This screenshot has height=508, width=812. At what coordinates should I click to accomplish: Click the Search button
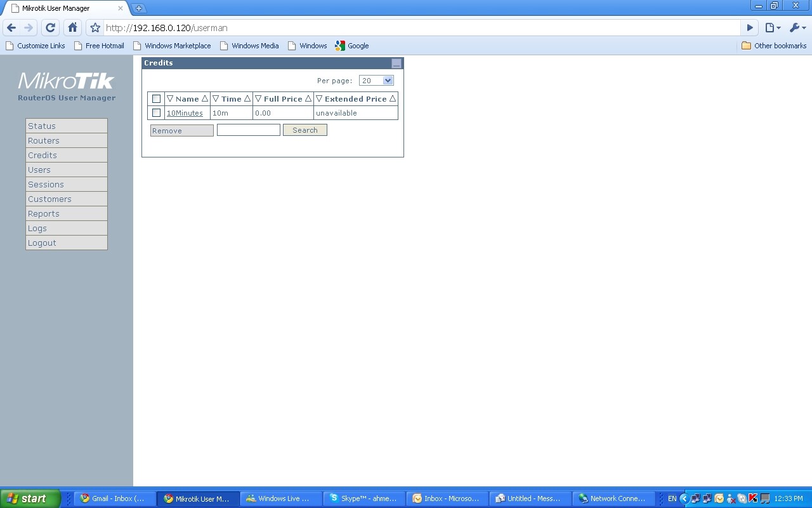[x=305, y=130]
